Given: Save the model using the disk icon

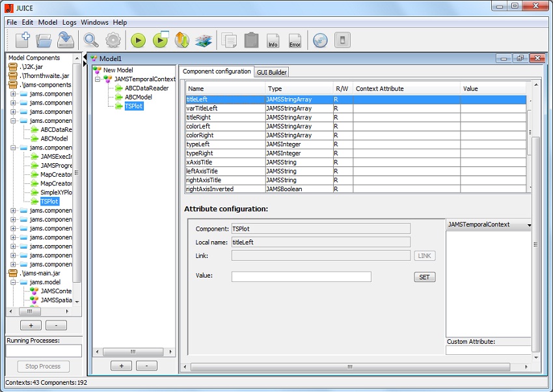Looking at the screenshot, I should click(65, 40).
